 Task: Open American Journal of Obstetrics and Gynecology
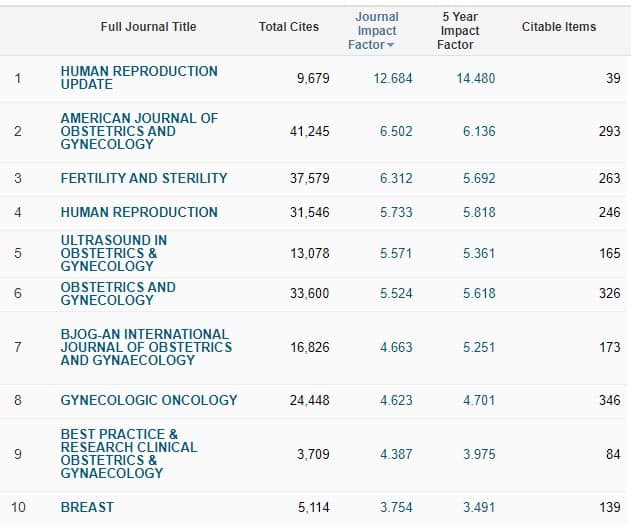139,131
